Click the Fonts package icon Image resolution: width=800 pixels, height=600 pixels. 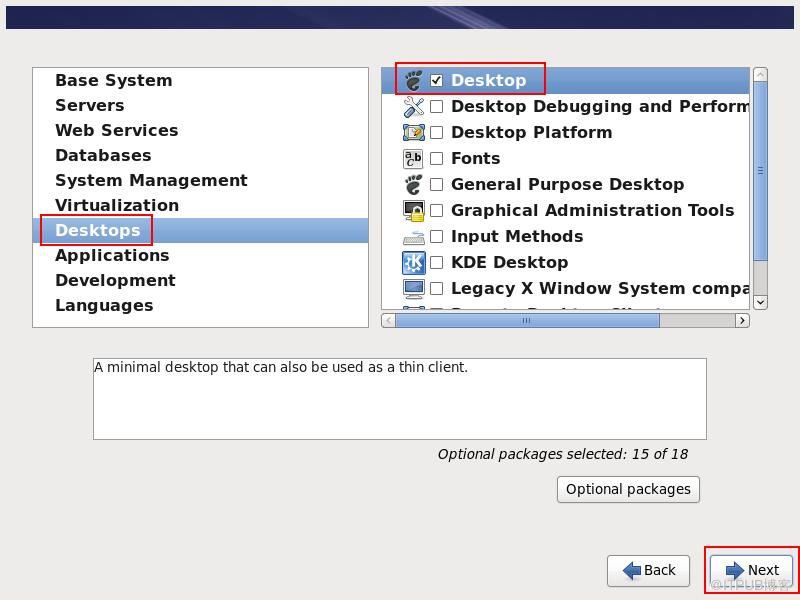pyautogui.click(x=413, y=159)
